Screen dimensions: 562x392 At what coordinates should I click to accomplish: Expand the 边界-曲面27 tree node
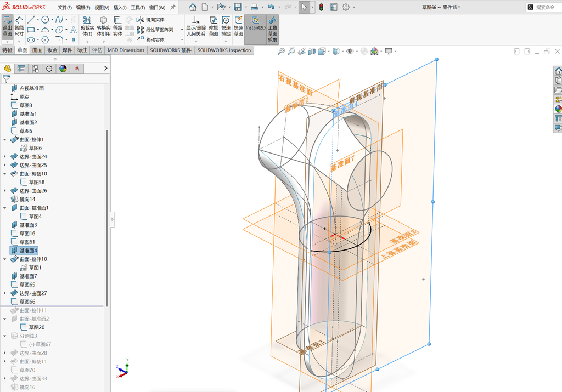point(4,293)
